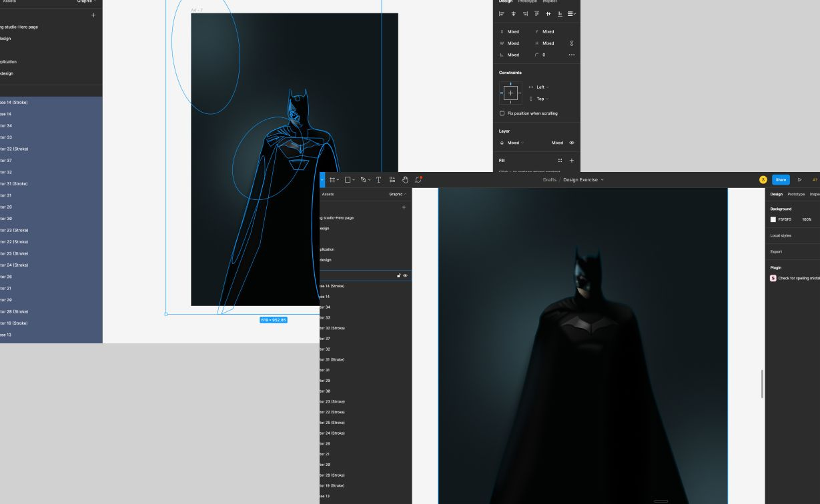Select the Pen tool
The height and width of the screenshot is (504, 820).
[x=363, y=179]
